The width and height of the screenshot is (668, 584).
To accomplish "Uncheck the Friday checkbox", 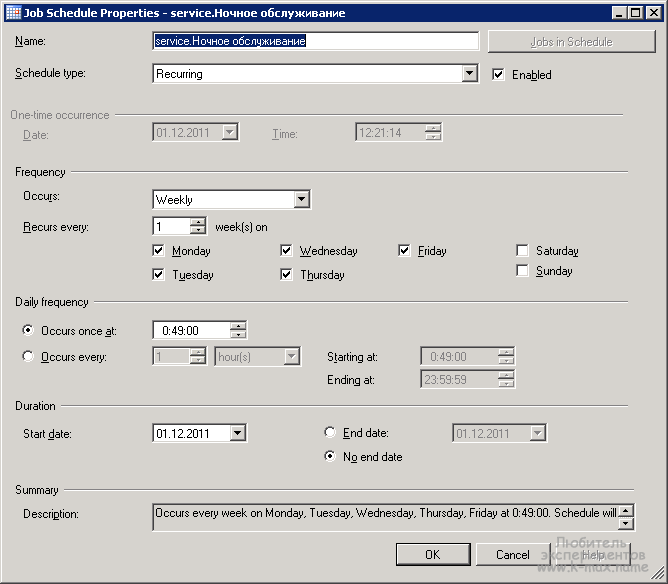I will (404, 250).
